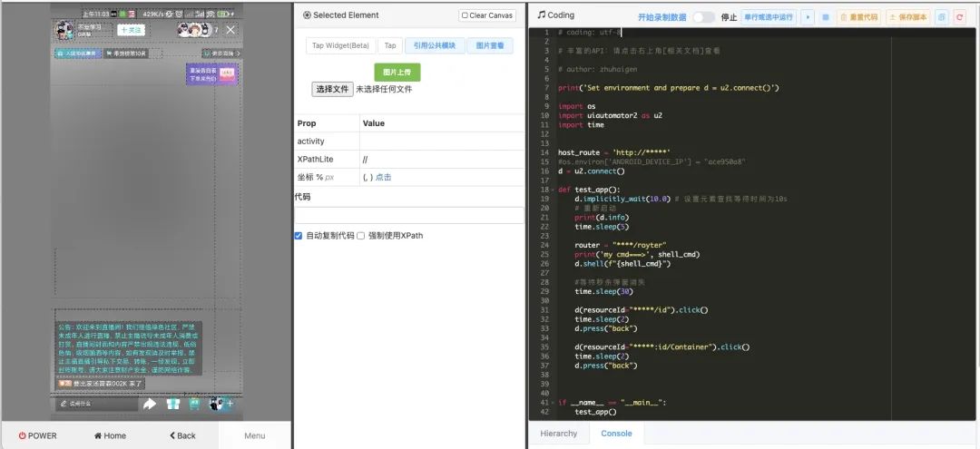Close the live stream with X icon

[230, 30]
